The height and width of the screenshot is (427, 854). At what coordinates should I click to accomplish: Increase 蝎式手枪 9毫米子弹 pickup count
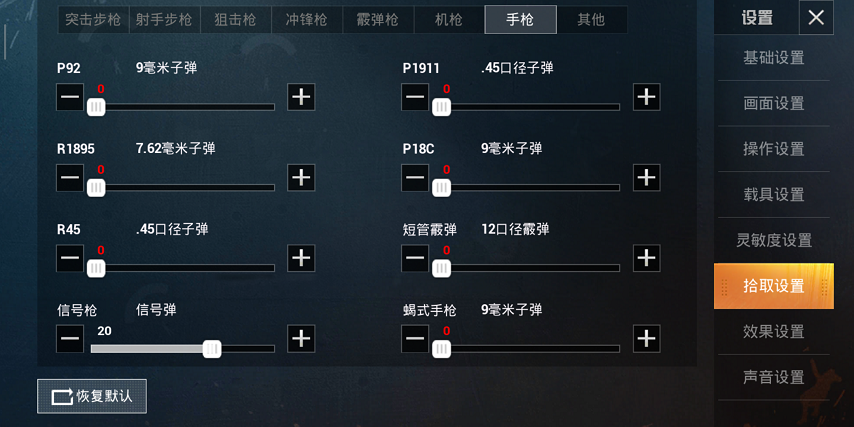pos(646,339)
